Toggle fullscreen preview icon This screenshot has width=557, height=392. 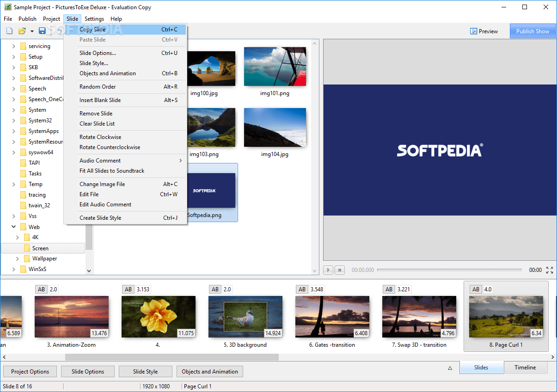pos(550,270)
